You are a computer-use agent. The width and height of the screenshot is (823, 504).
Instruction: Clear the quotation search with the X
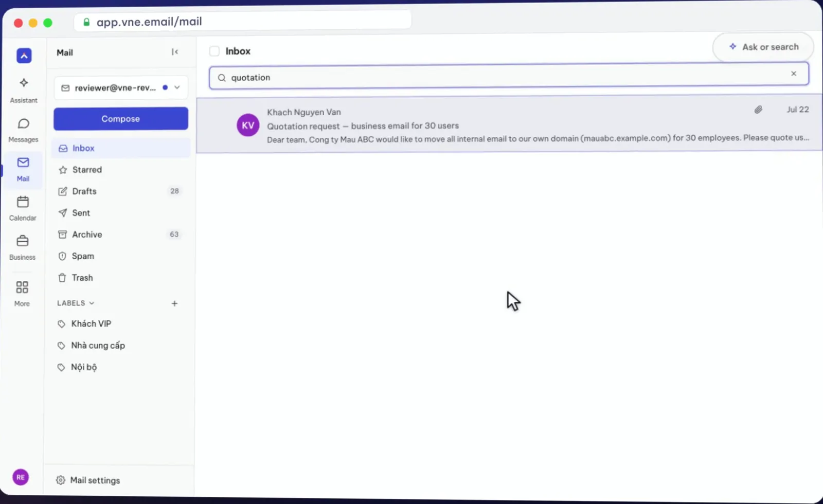pyautogui.click(x=794, y=74)
